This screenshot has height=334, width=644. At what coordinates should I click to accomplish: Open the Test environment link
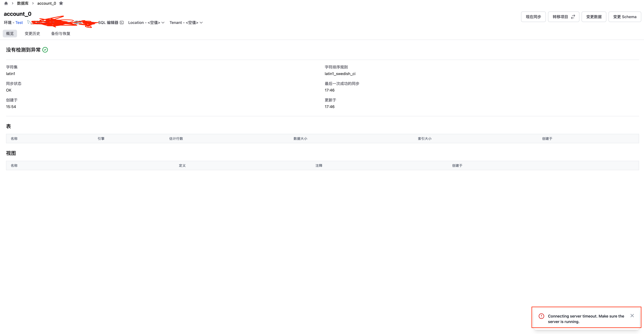[19, 23]
